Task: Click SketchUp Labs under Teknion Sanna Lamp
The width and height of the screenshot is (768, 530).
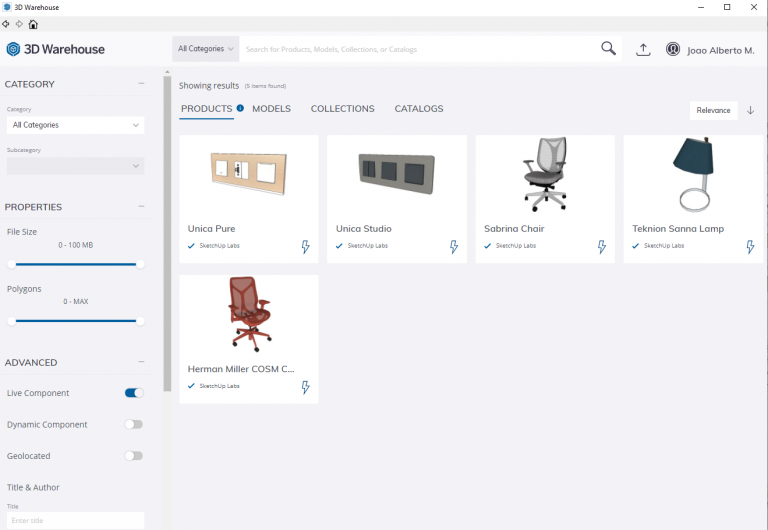Action: coord(664,246)
